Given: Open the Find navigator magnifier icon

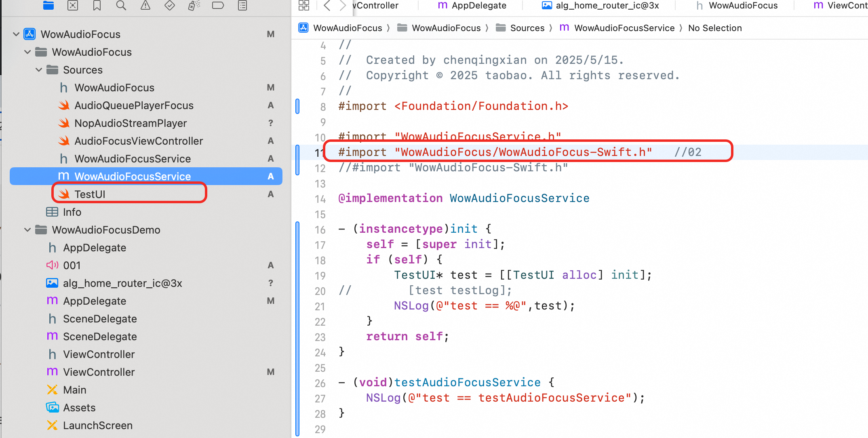Looking at the screenshot, I should click(121, 5).
